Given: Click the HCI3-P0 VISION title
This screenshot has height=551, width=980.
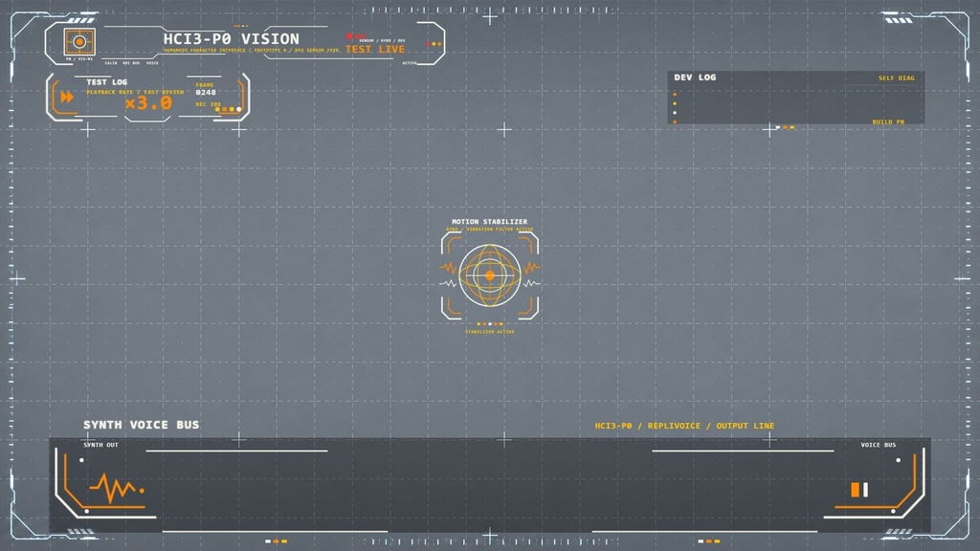Looking at the screenshot, I should [232, 38].
